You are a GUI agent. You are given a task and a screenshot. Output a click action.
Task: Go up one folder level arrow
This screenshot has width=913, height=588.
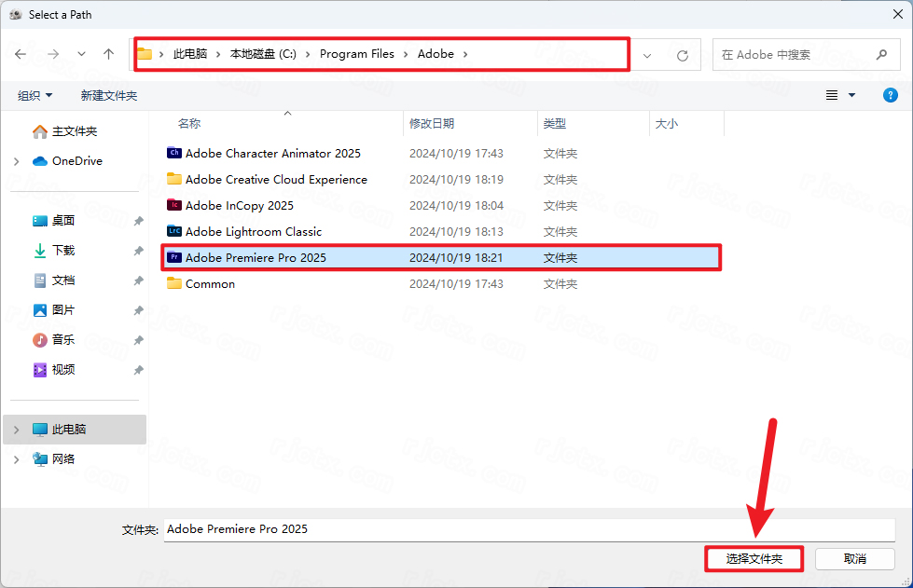click(108, 55)
